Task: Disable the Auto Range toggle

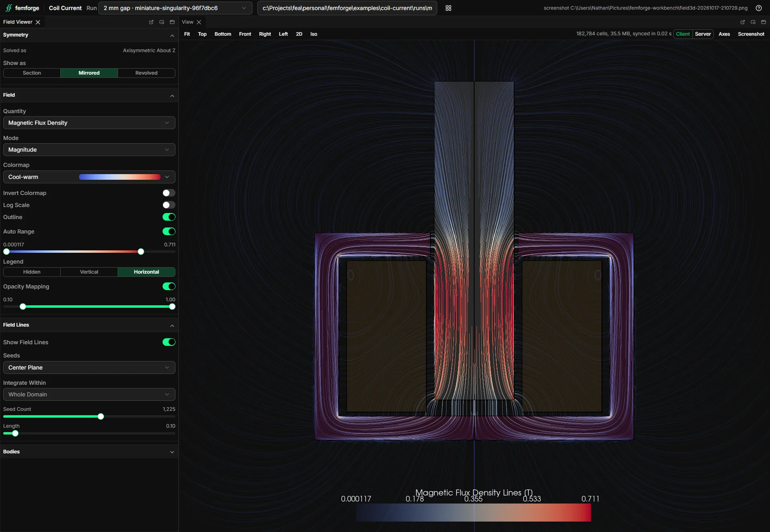Action: [169, 231]
